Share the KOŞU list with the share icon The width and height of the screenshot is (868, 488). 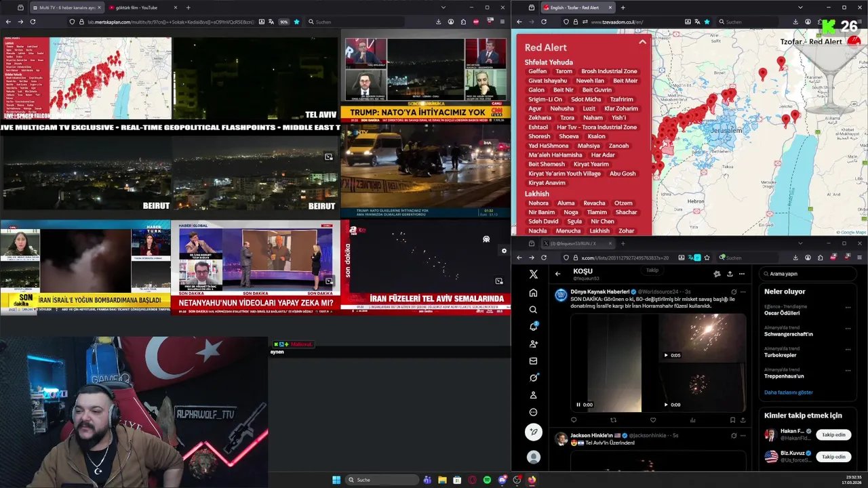[x=730, y=274]
